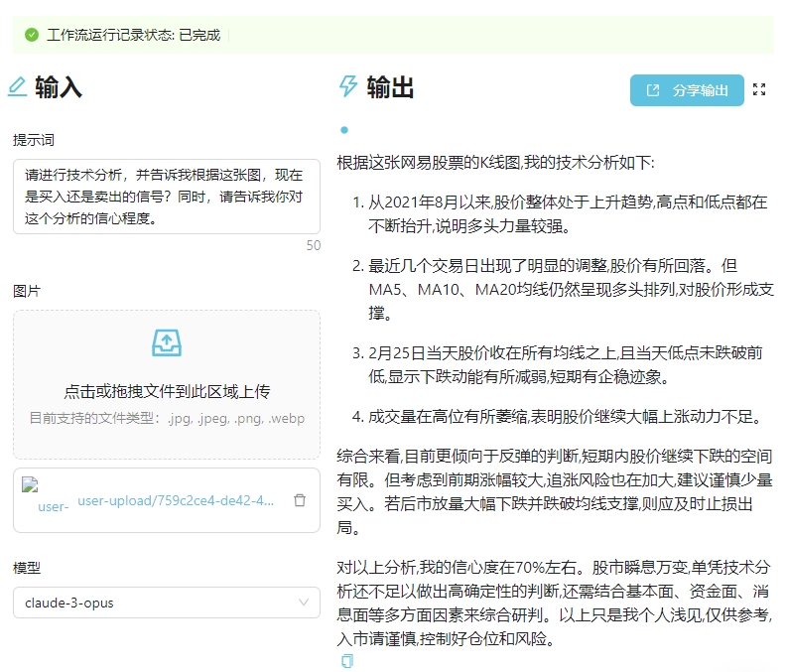Click the 图片 label
The height and width of the screenshot is (672, 787).
(x=27, y=291)
